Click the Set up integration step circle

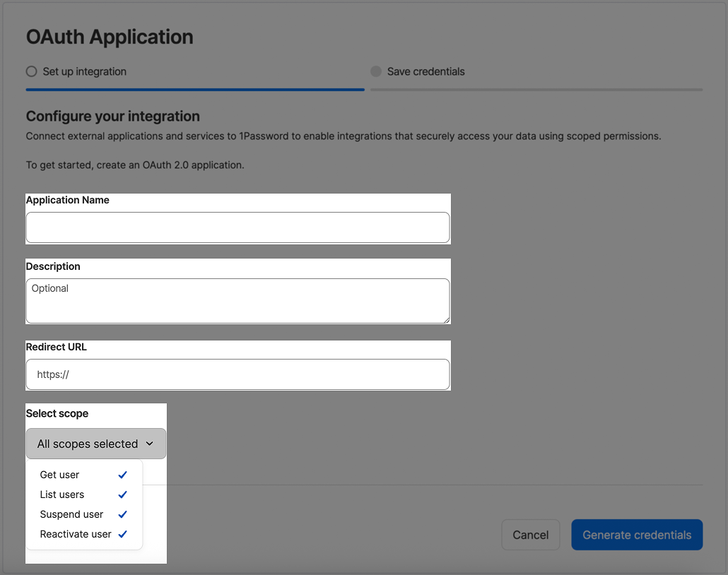pos(30,71)
